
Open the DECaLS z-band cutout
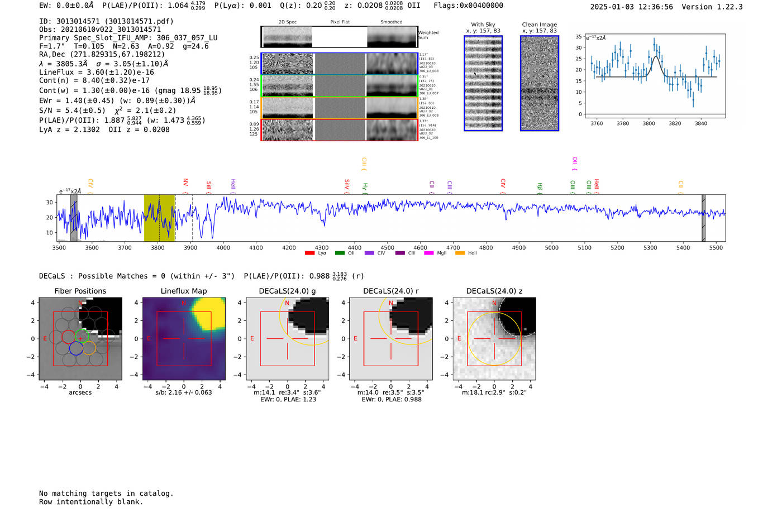pos(494,338)
